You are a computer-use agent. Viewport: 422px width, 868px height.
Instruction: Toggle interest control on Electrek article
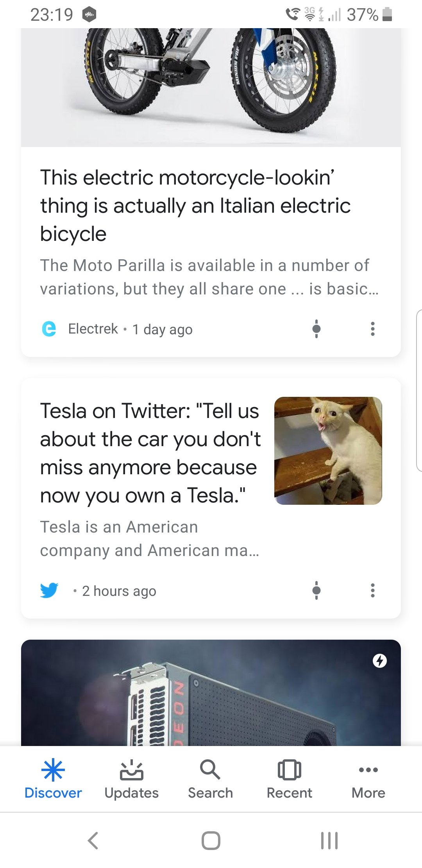pos(316,329)
